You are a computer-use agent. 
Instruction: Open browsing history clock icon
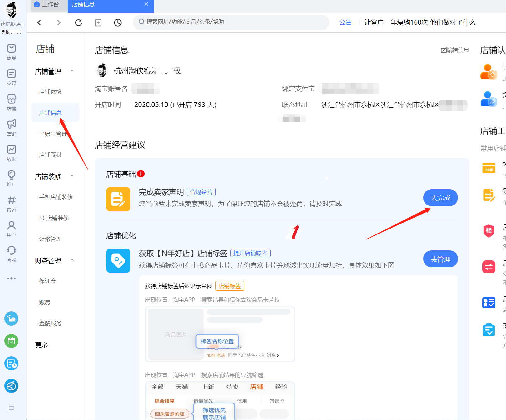click(118, 22)
